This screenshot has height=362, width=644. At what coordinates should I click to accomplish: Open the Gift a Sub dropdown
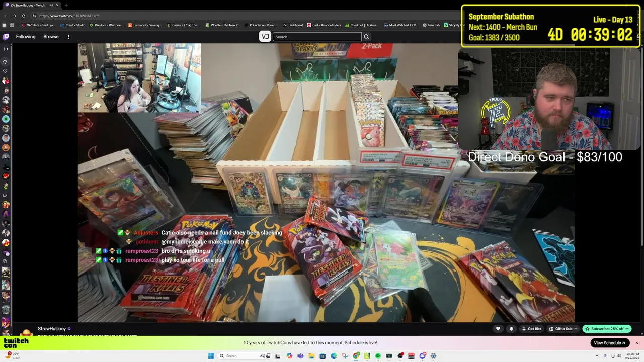pyautogui.click(x=563, y=329)
